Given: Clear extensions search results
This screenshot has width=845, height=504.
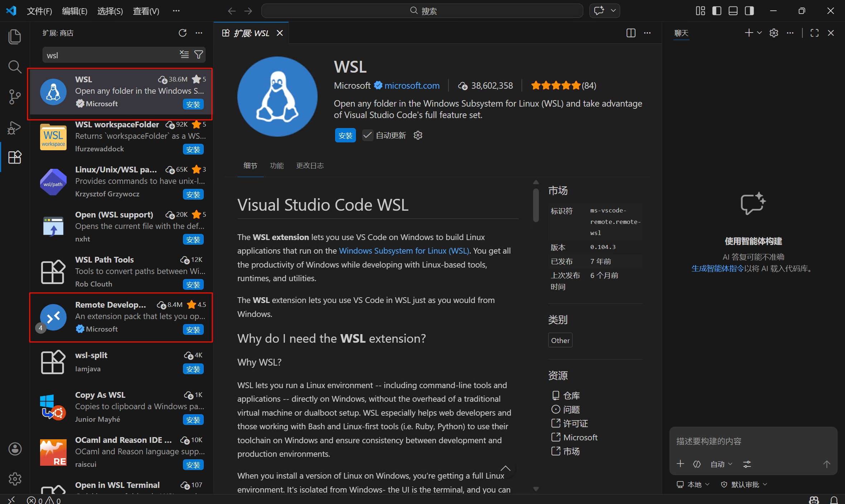Looking at the screenshot, I should point(184,54).
